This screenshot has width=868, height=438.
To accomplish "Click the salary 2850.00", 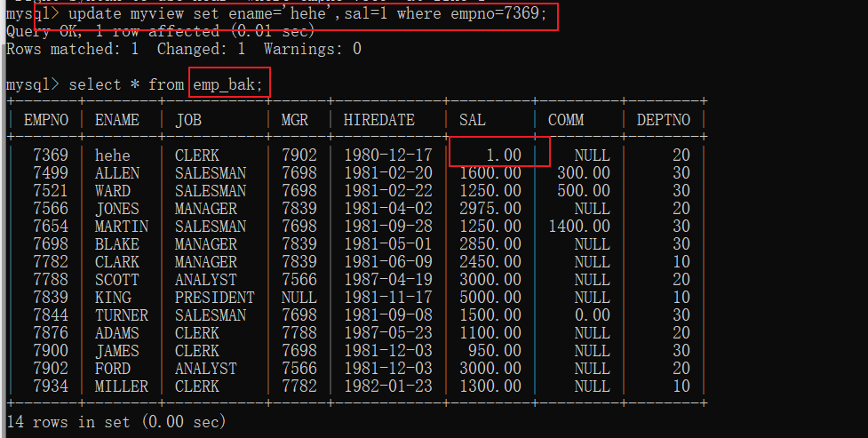I will [490, 243].
